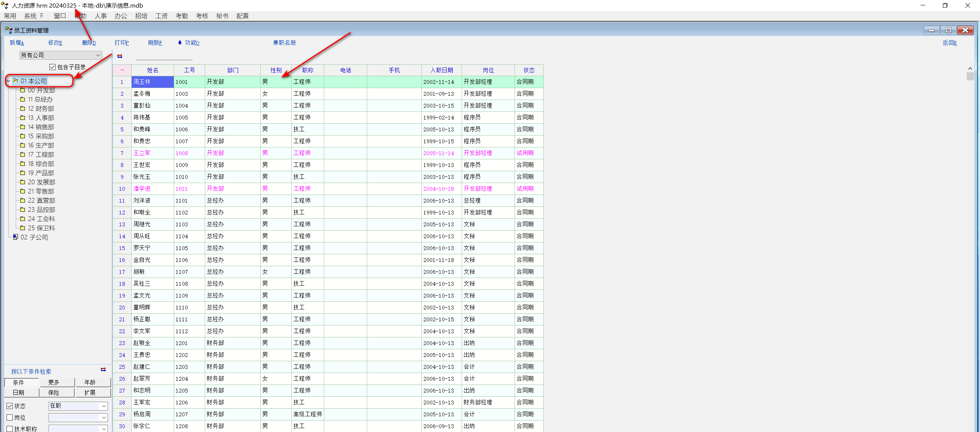Screen dimensions: 980x432
Task: Uncheck the 包含子目录 checkbox
Action: pos(52,67)
